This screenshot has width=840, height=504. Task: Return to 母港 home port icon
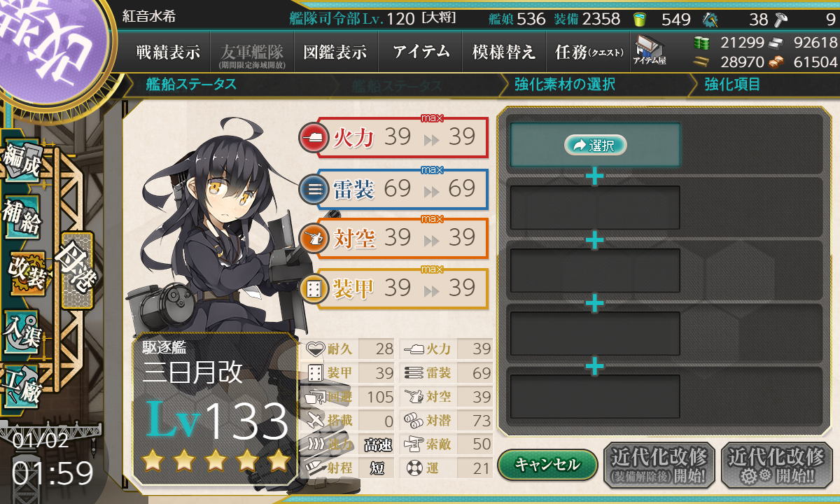pos(76,270)
